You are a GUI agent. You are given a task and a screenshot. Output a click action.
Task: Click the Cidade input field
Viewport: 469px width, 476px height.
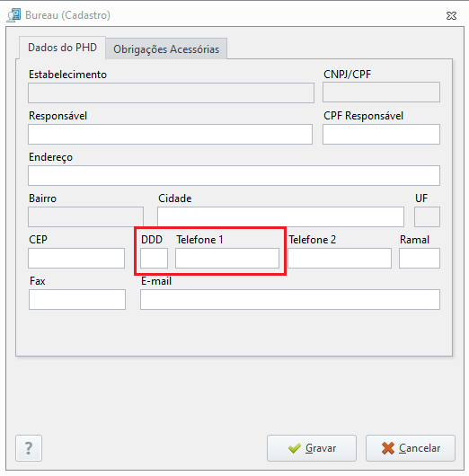point(280,216)
